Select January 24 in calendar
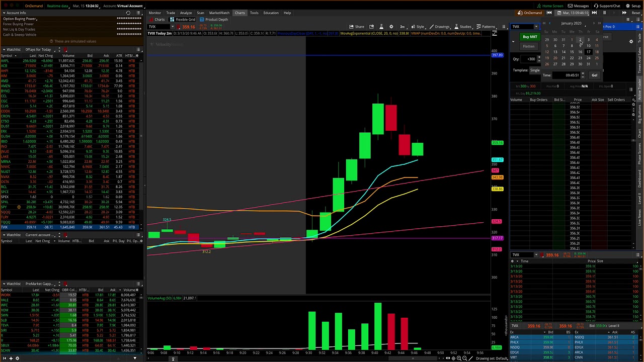The height and width of the screenshot is (362, 644). (588, 58)
